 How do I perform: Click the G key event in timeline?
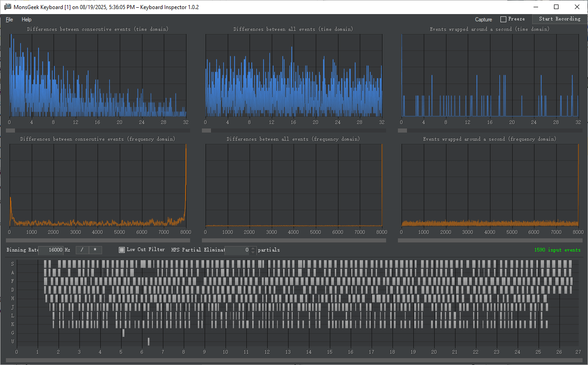[x=123, y=333]
